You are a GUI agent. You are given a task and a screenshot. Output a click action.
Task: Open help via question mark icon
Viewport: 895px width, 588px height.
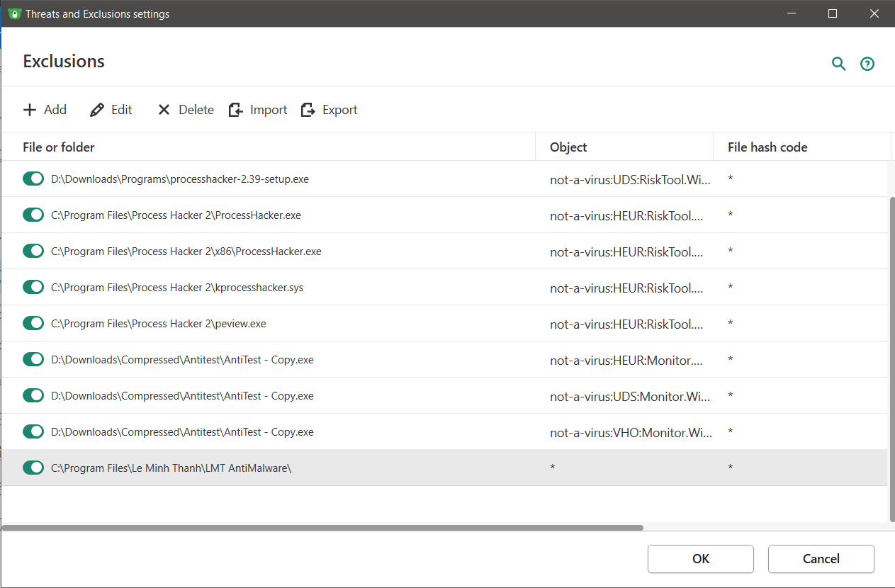click(x=867, y=64)
